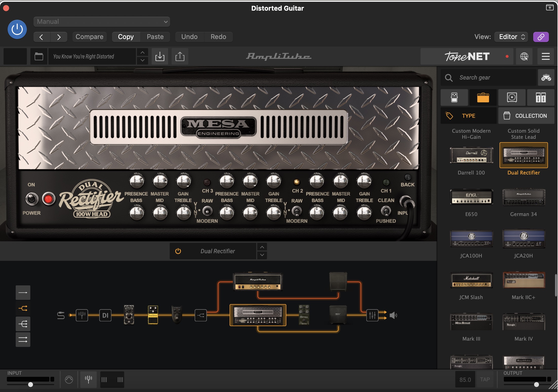Open the Manual preset dropdown

click(x=102, y=22)
